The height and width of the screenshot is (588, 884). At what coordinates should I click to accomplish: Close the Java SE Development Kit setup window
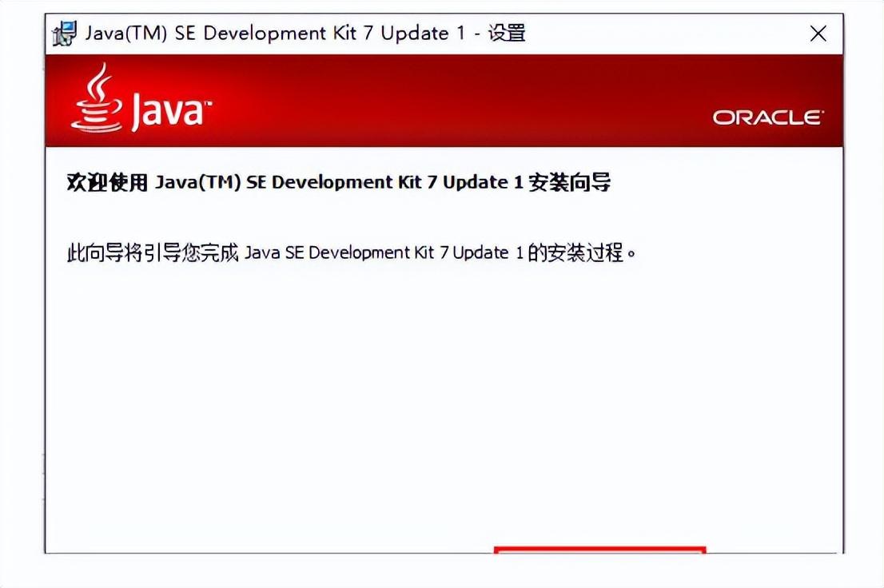coord(818,34)
